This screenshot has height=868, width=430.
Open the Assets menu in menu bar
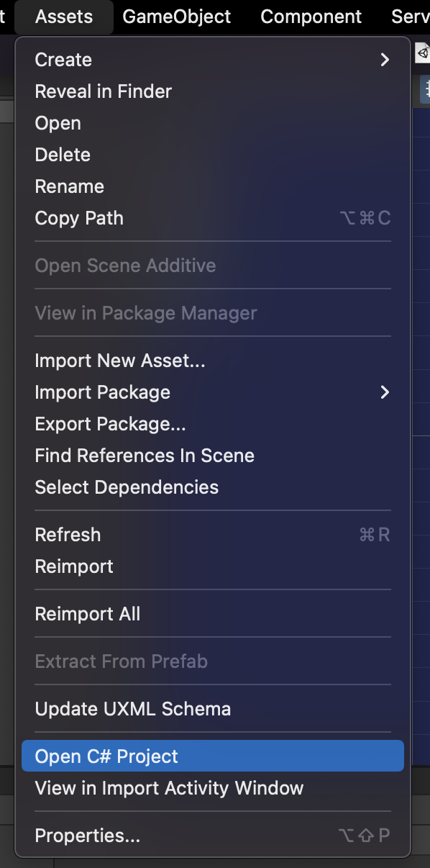coord(64,17)
